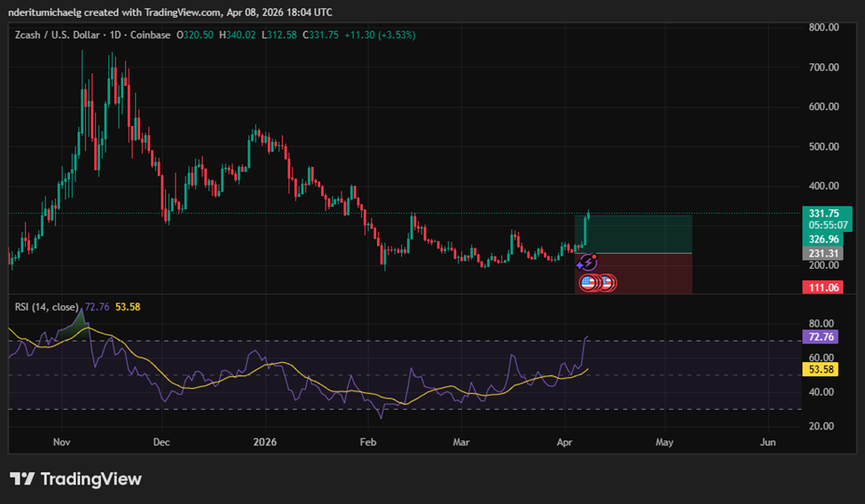Click the leftmost US flag economic event icon
865x504 pixels.
(587, 283)
